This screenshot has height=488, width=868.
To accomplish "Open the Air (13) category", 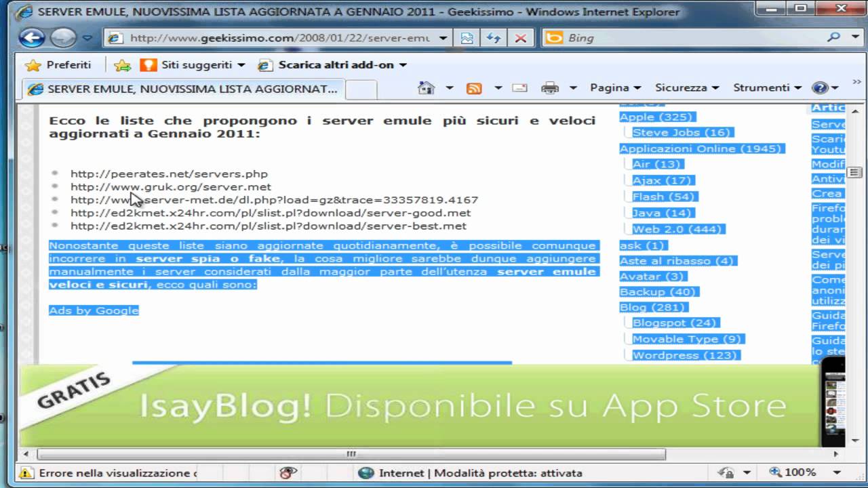I will pyautogui.click(x=656, y=164).
